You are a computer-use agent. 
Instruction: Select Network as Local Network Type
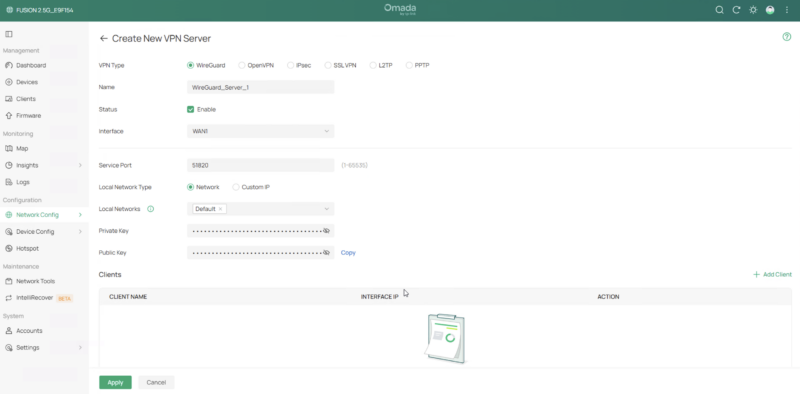tap(190, 187)
